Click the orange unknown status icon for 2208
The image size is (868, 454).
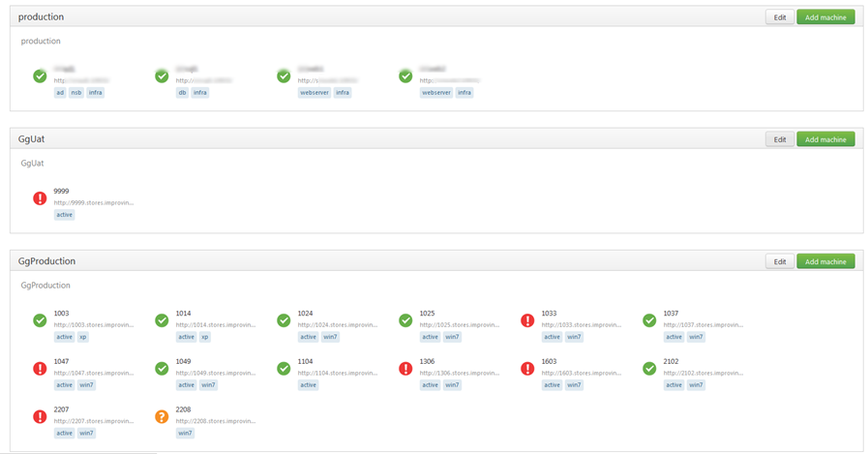(x=162, y=416)
